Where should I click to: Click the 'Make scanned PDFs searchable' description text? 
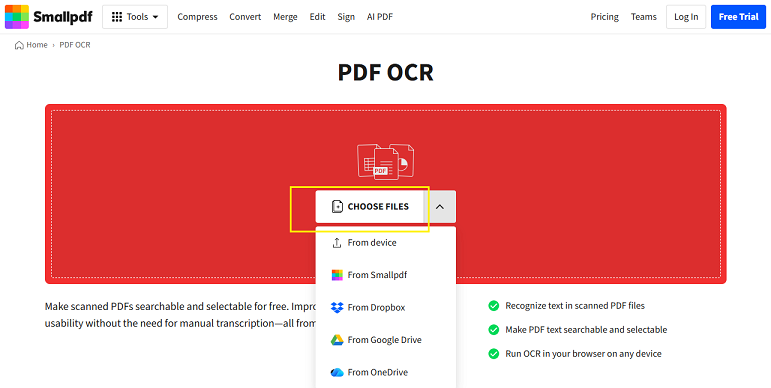(x=180, y=315)
